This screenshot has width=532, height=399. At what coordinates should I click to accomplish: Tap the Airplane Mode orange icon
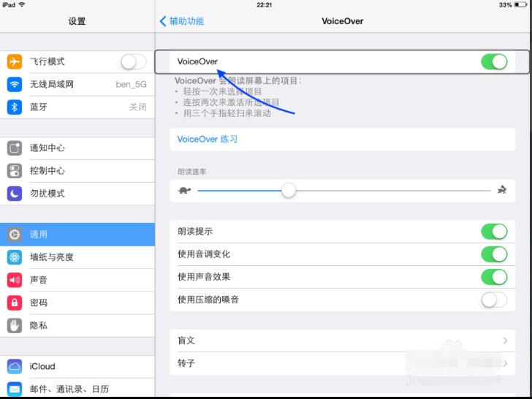coord(15,61)
